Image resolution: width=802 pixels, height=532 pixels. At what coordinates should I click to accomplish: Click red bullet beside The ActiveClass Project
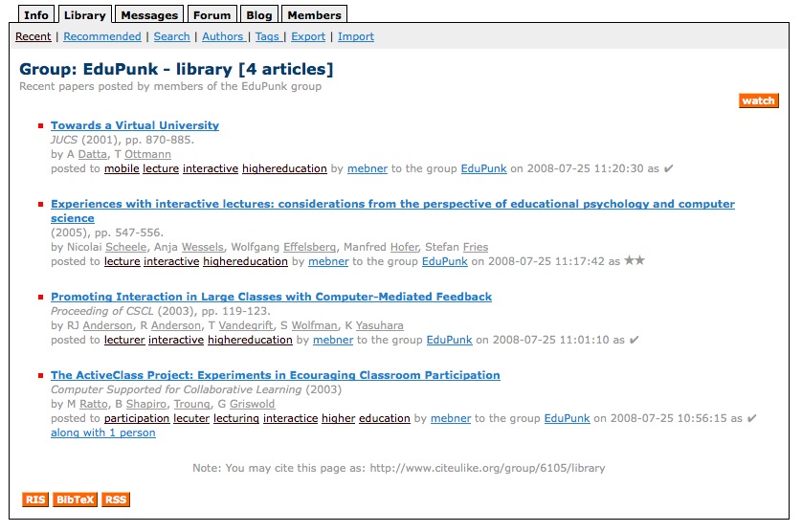point(41,375)
